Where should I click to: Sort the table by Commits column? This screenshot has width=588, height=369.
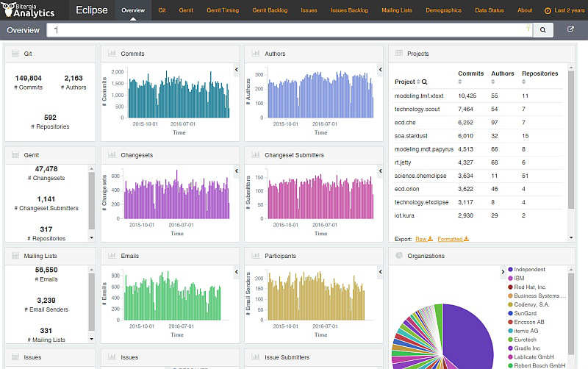point(460,82)
